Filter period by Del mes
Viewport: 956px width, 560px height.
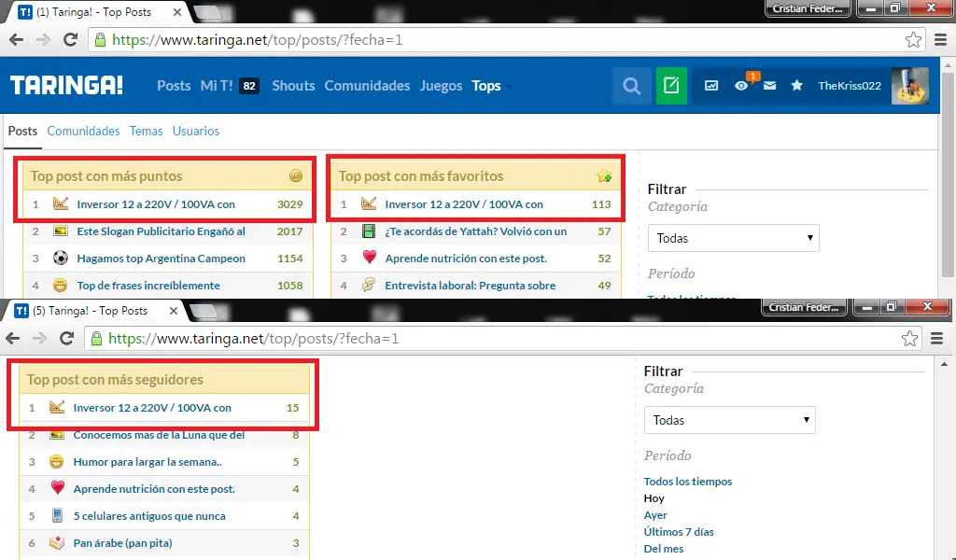[664, 549]
